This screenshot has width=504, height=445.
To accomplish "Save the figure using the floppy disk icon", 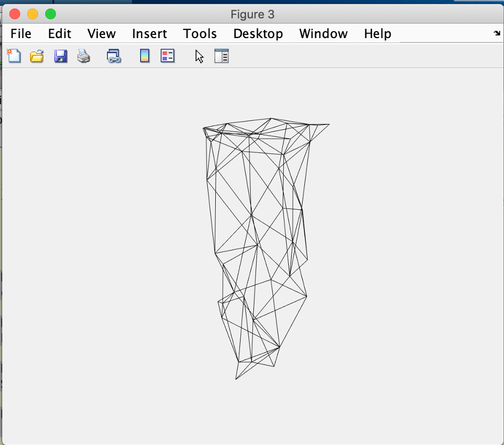I will click(x=61, y=56).
